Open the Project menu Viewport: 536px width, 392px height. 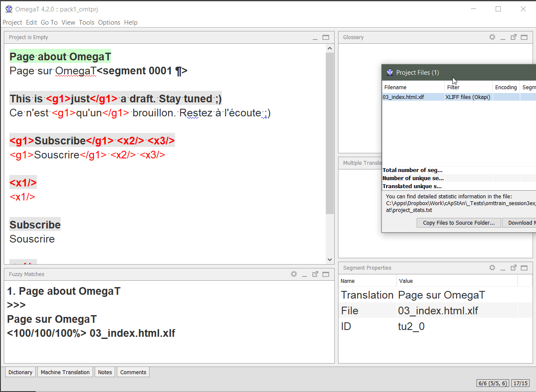point(12,23)
